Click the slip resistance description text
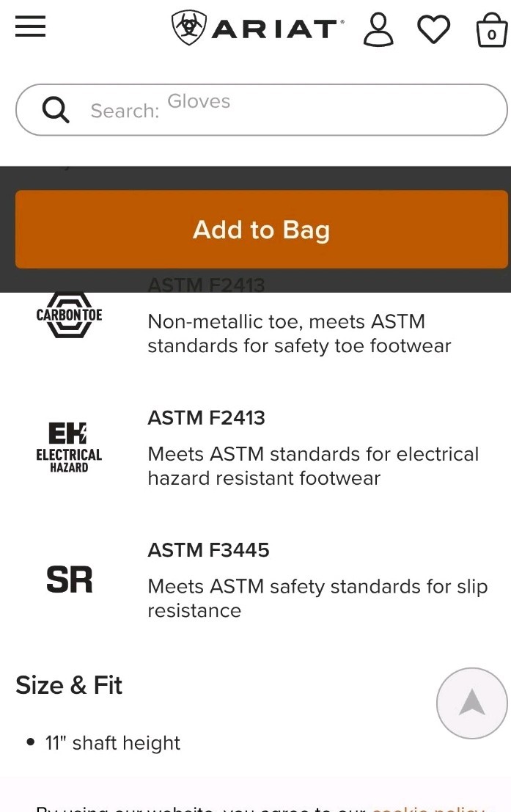Viewport: 511px width, 812px height. [x=317, y=598]
